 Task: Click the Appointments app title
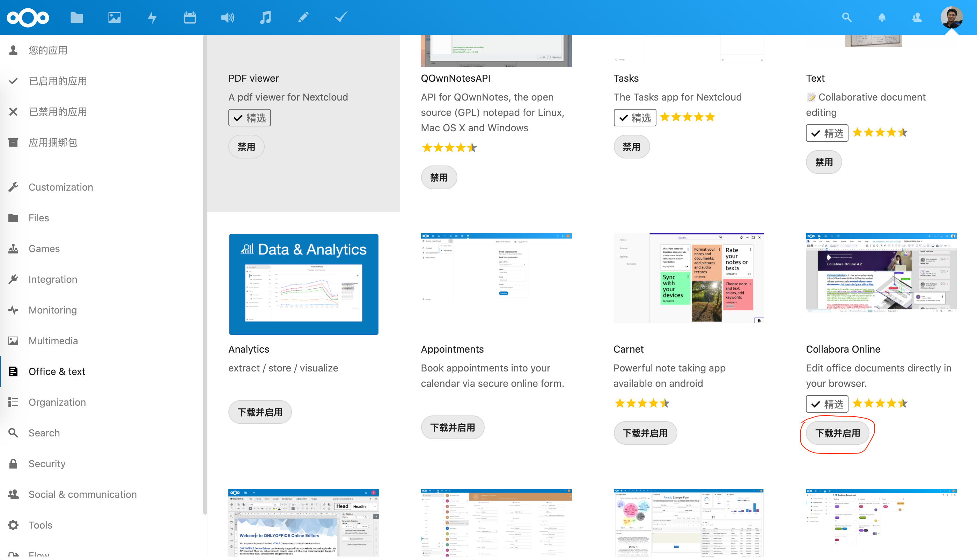coord(452,349)
